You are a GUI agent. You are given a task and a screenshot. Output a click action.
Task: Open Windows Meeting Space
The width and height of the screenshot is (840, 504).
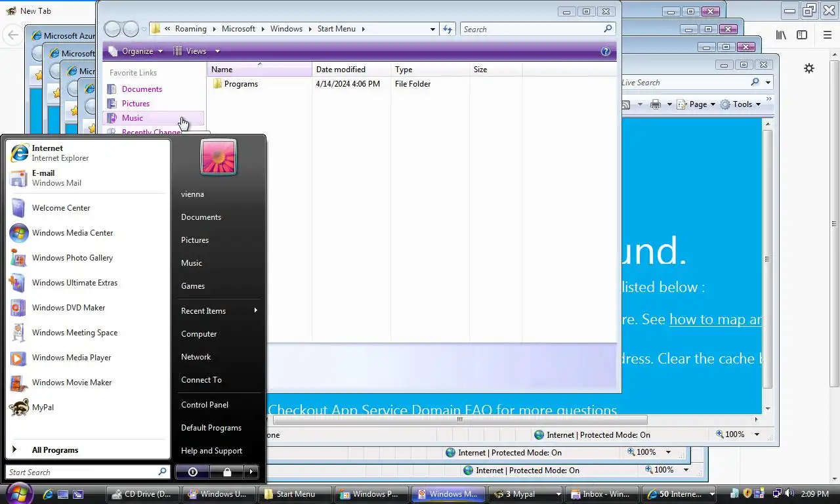click(x=87, y=333)
